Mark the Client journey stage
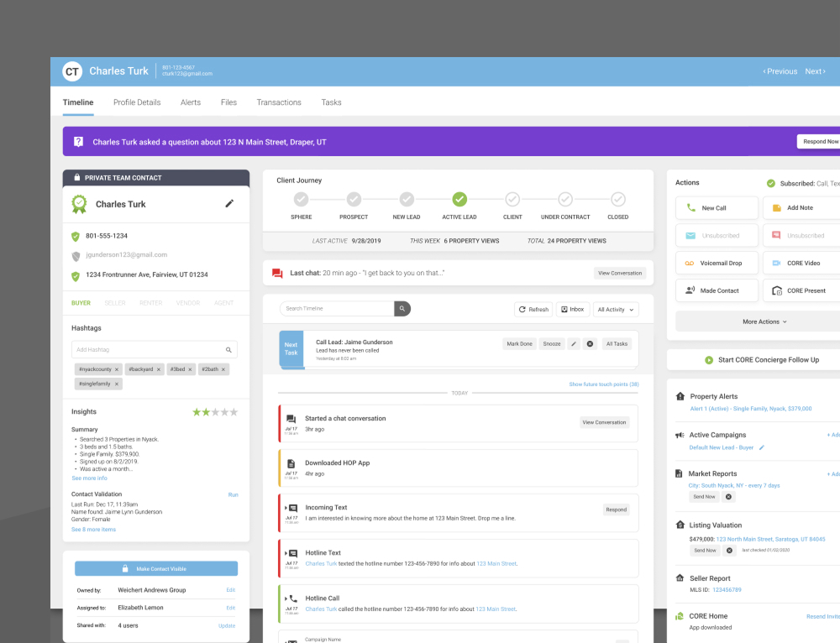840x643 pixels. (512, 199)
